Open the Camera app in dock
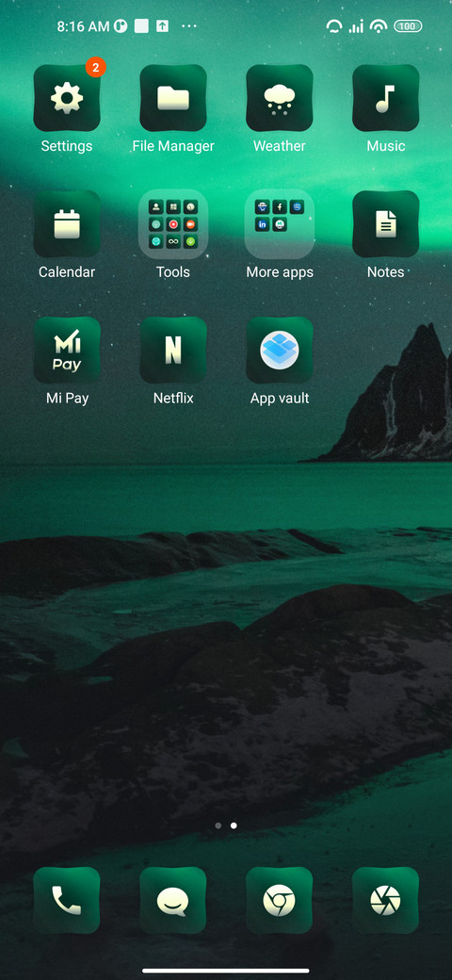Image resolution: width=452 pixels, height=980 pixels. [x=386, y=900]
